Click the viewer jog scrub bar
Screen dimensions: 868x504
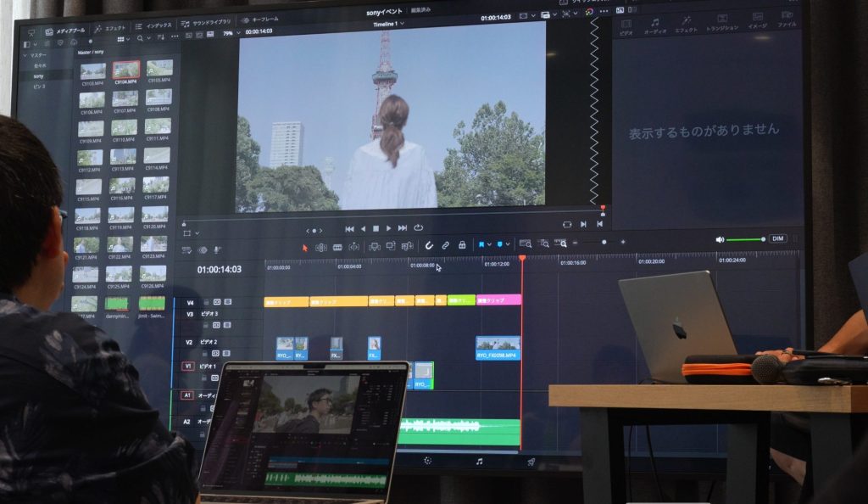393,216
